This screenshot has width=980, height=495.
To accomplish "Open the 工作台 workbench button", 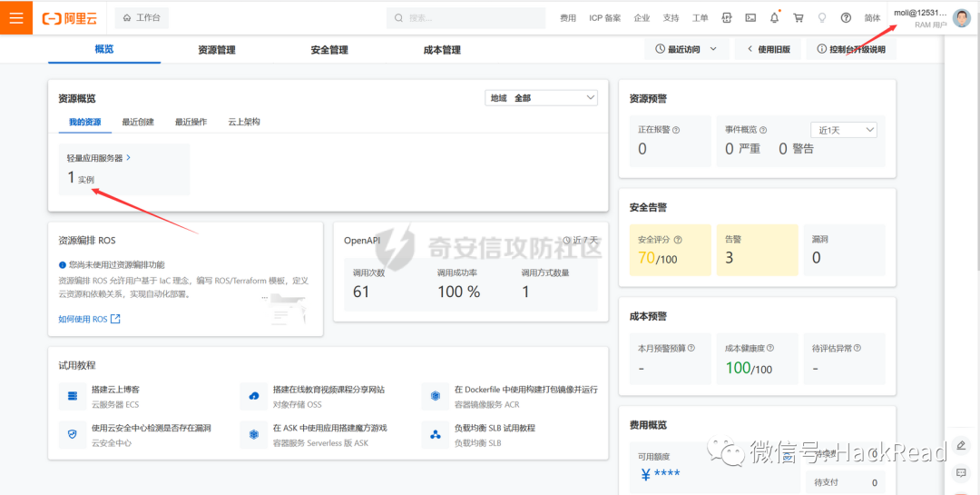I will [x=142, y=18].
